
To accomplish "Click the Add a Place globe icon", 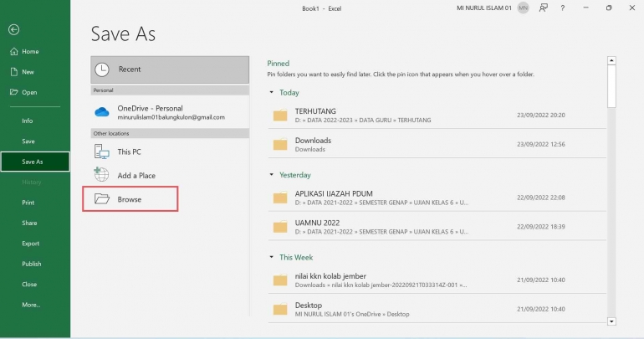I will [x=101, y=175].
